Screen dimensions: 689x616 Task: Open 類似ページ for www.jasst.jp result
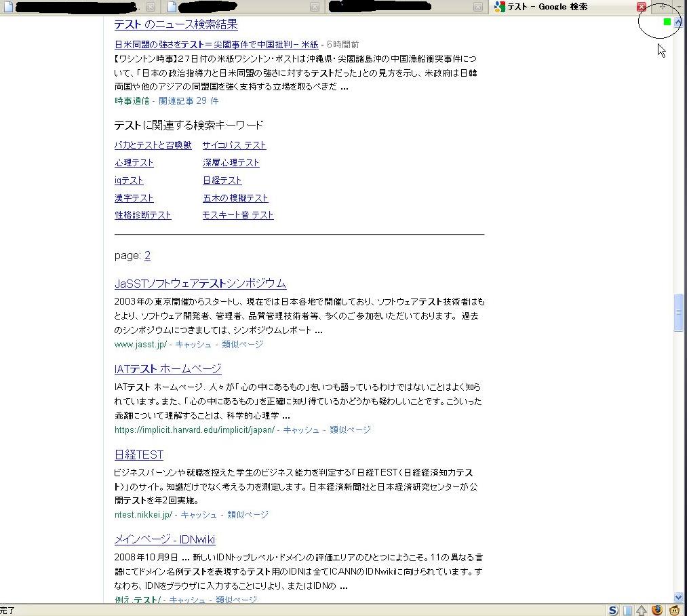242,344
